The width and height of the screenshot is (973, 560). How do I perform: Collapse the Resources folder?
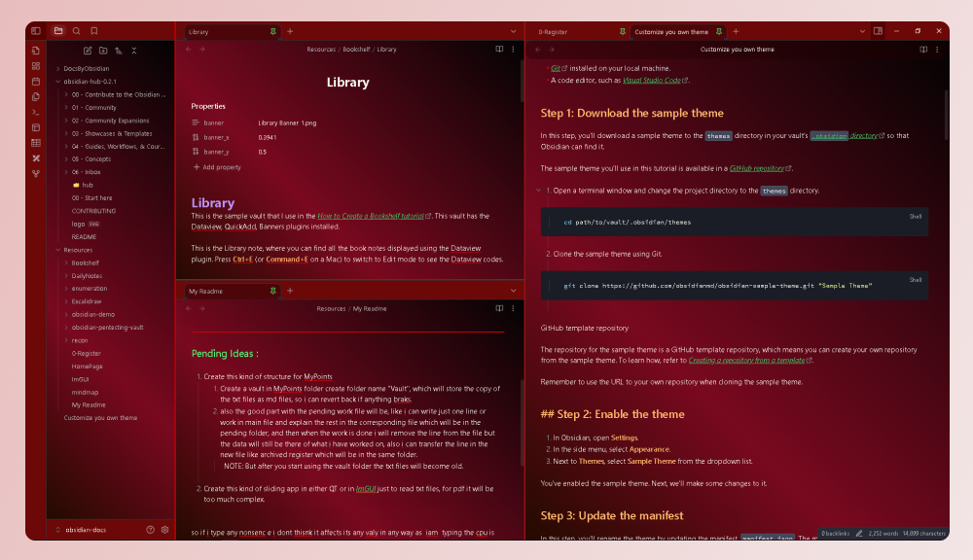pyautogui.click(x=57, y=250)
